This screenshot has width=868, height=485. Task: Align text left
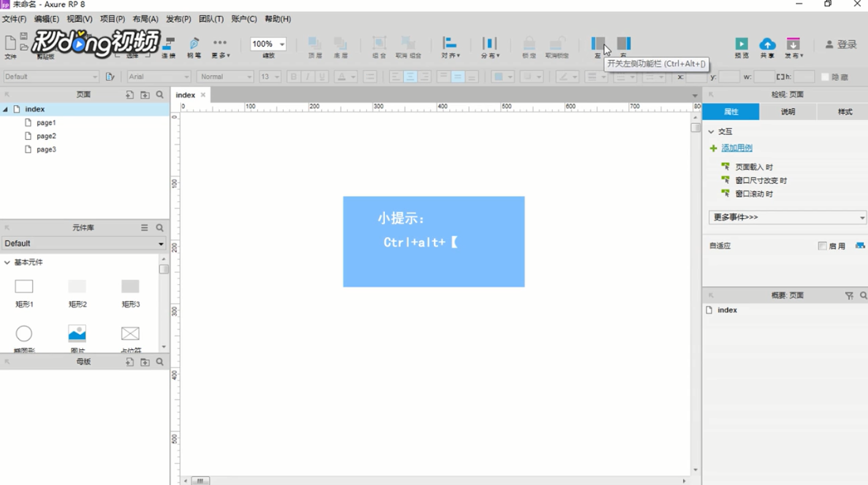pyautogui.click(x=395, y=77)
